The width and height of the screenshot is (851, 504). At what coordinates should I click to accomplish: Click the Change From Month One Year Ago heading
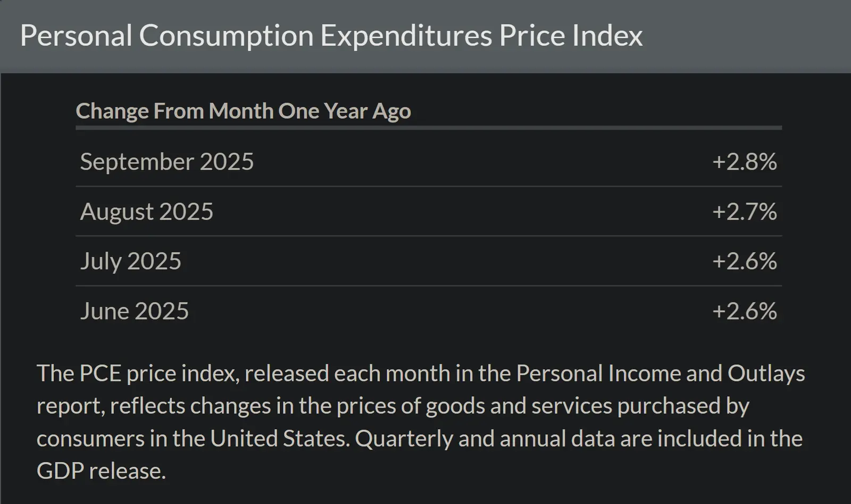[243, 111]
